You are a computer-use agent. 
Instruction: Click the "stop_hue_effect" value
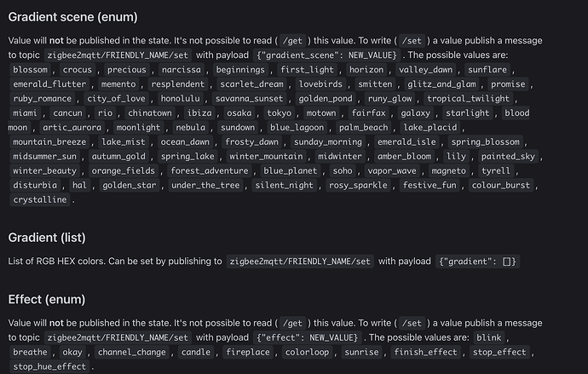point(49,366)
